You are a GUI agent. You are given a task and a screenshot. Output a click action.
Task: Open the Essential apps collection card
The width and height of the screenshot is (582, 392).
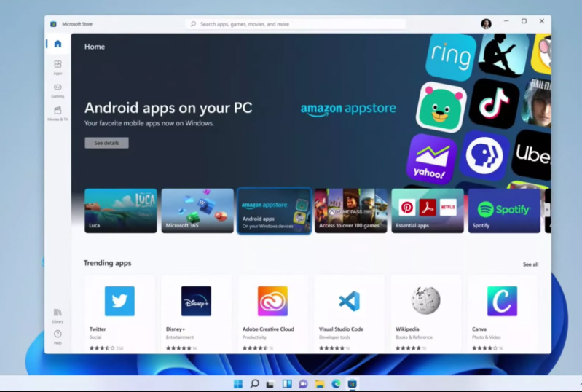tap(428, 211)
